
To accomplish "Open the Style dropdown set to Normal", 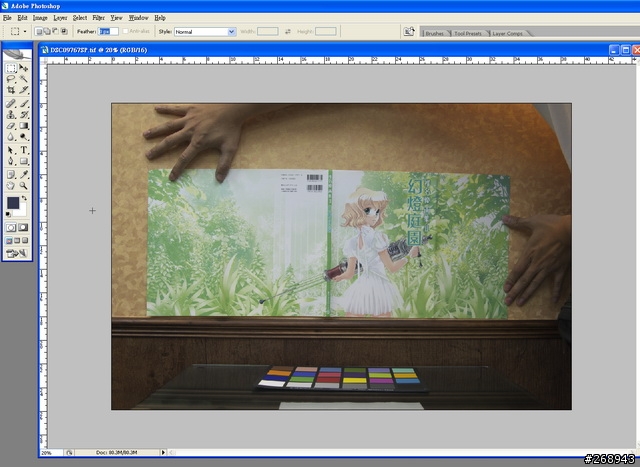I will tap(205, 31).
